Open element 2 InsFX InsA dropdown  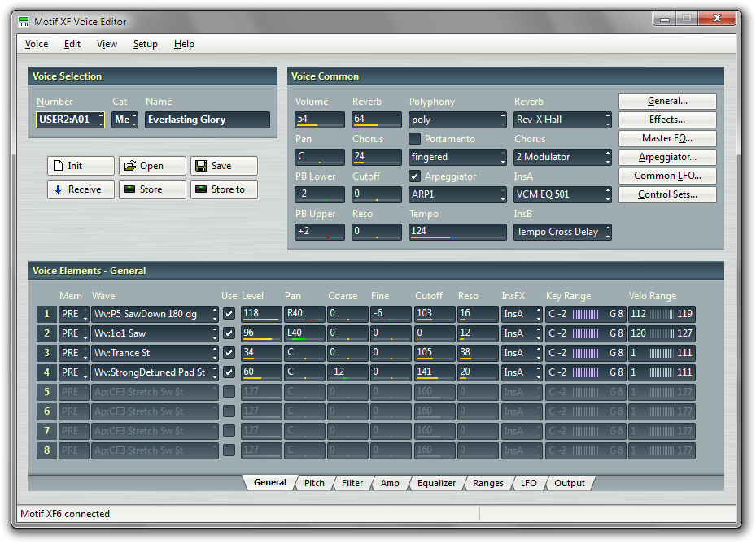click(522, 333)
